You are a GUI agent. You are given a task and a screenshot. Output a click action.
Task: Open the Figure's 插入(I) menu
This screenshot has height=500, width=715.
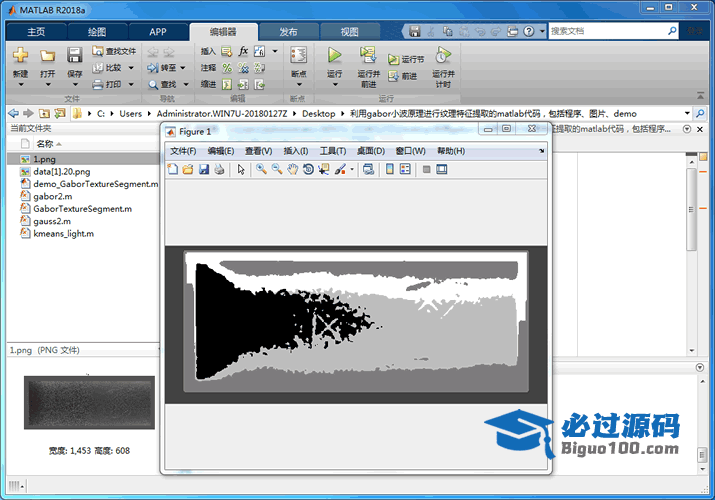(297, 151)
